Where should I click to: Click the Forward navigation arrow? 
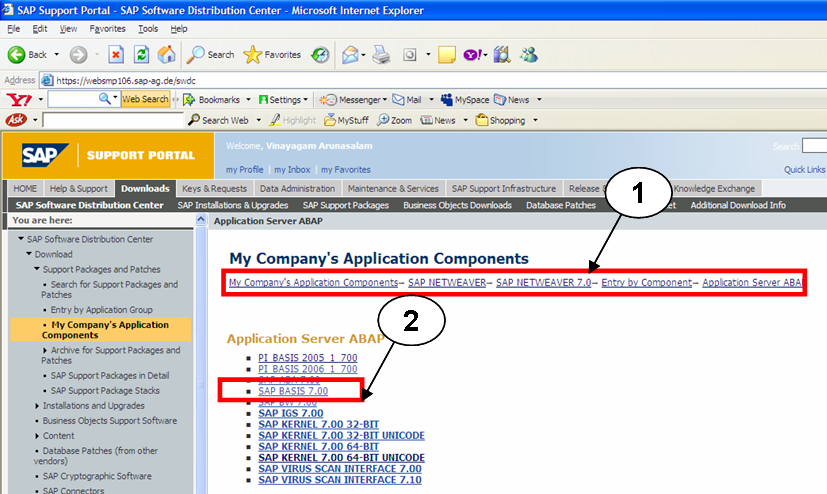[79, 54]
